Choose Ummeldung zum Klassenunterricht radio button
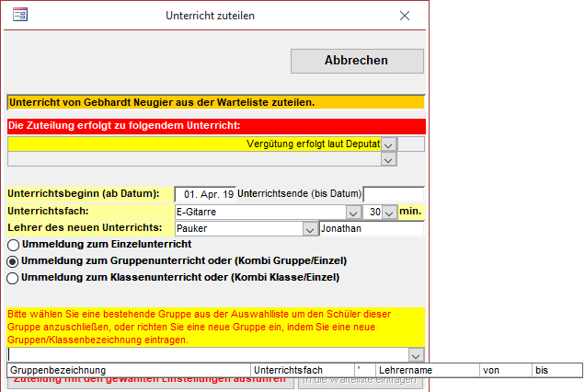This screenshot has height=392, width=585. point(13,277)
